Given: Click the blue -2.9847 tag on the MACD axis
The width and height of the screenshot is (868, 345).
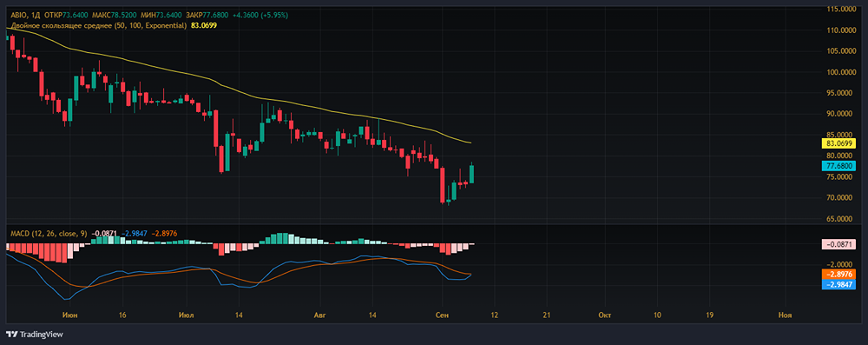Looking at the screenshot, I should [838, 284].
